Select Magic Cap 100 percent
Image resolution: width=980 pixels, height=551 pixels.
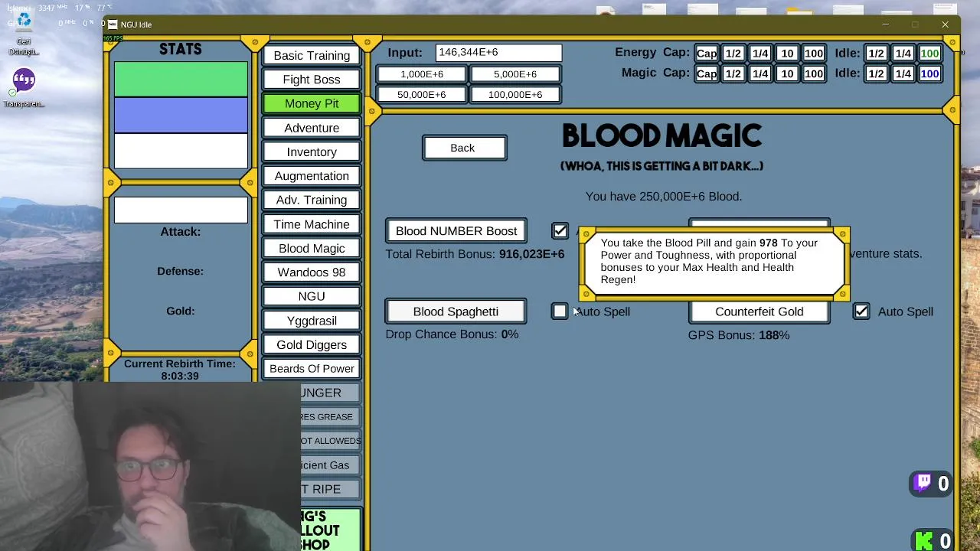(814, 73)
